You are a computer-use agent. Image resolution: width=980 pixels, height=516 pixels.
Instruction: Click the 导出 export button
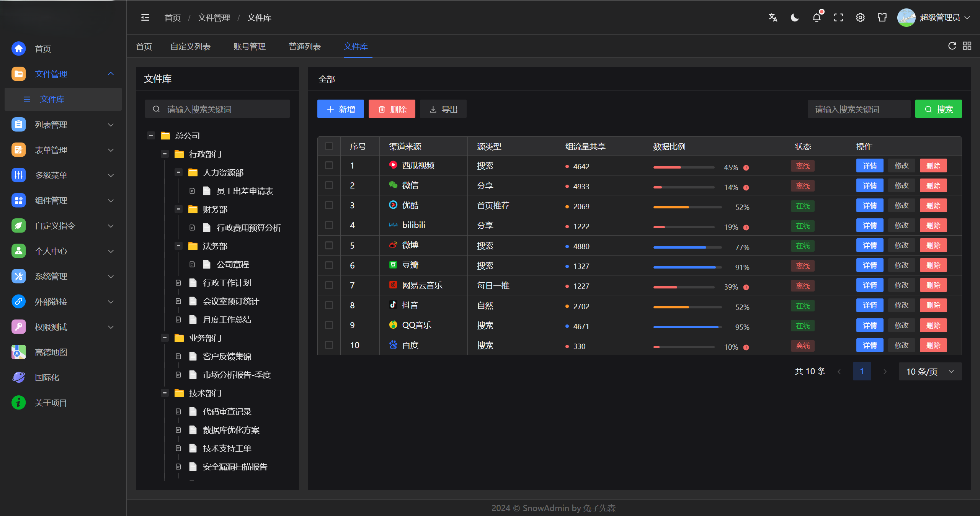click(x=443, y=109)
